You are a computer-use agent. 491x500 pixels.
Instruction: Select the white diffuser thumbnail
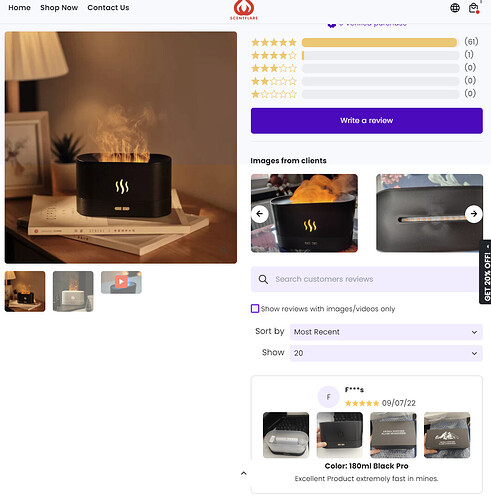point(73,291)
